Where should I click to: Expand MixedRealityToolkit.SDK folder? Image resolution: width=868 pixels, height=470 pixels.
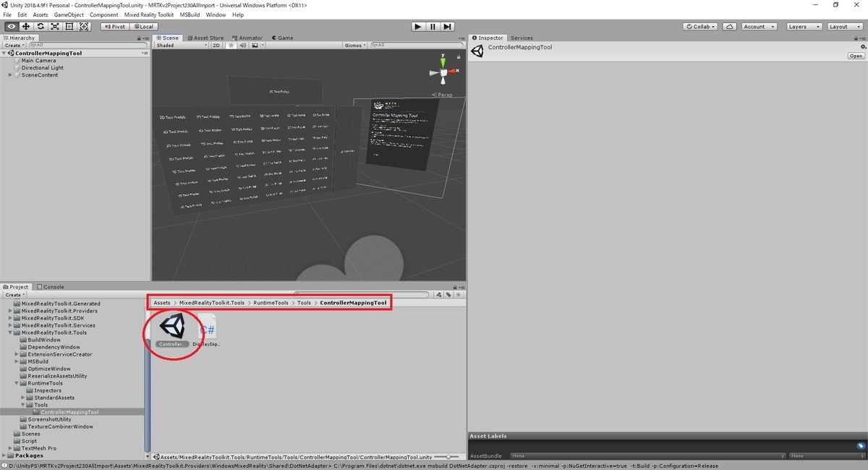point(10,318)
